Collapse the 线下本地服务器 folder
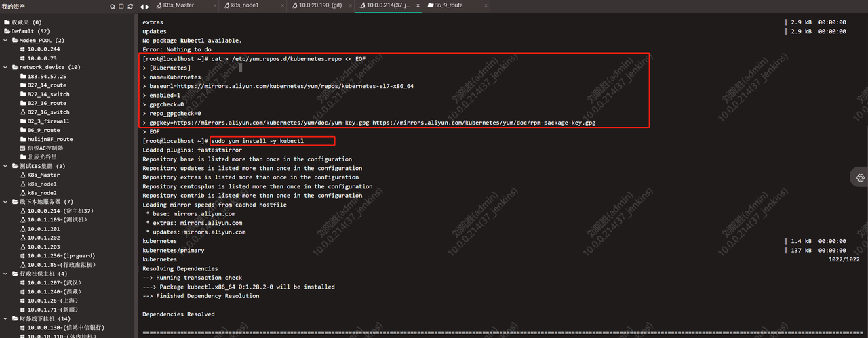Viewport: 868px width, 338px height. pyautogui.click(x=7, y=202)
